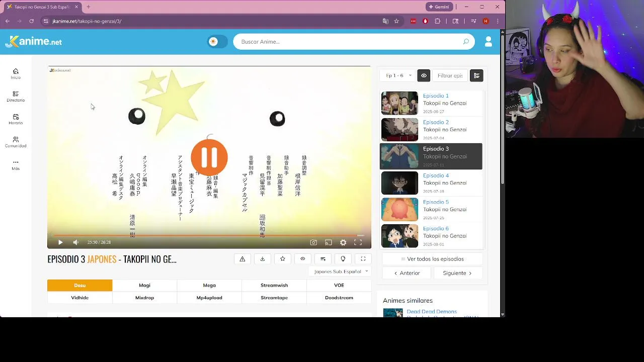Reload the page in Chrome
Image resolution: width=644 pixels, height=362 pixels.
31,21
